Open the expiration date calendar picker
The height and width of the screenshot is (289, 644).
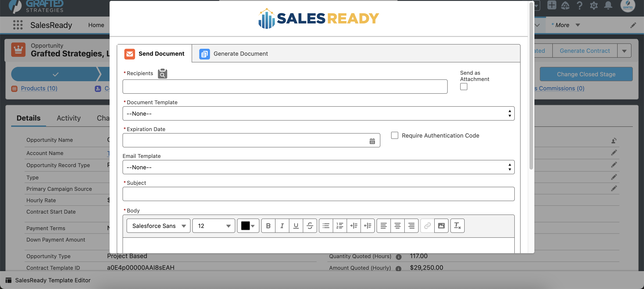[372, 141]
